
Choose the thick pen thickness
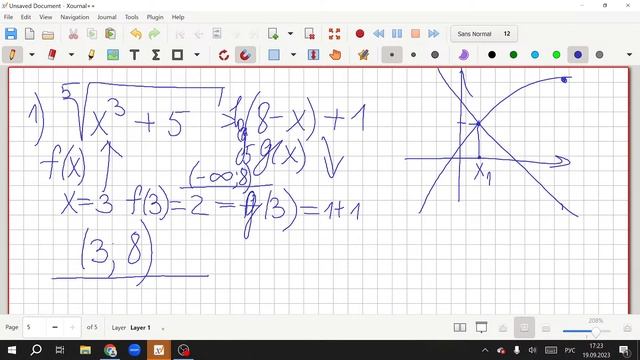[435, 55]
